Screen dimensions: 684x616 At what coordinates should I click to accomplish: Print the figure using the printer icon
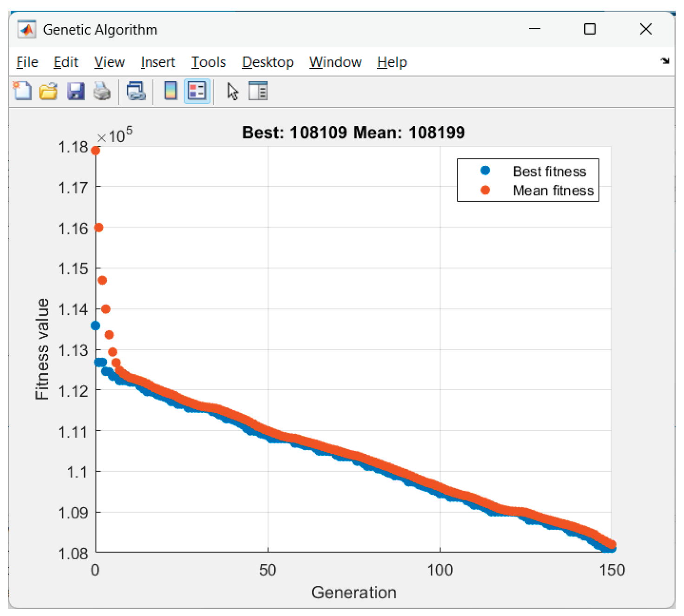[102, 91]
